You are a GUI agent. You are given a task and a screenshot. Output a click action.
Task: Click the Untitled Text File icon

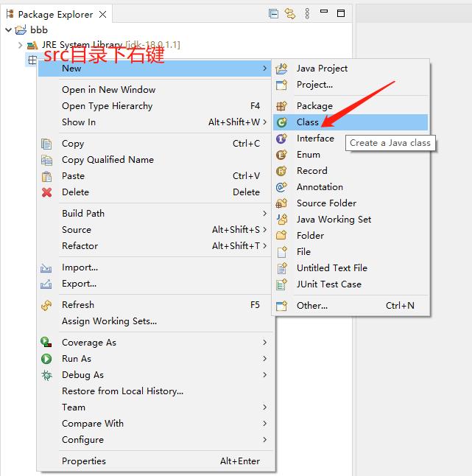(x=282, y=268)
